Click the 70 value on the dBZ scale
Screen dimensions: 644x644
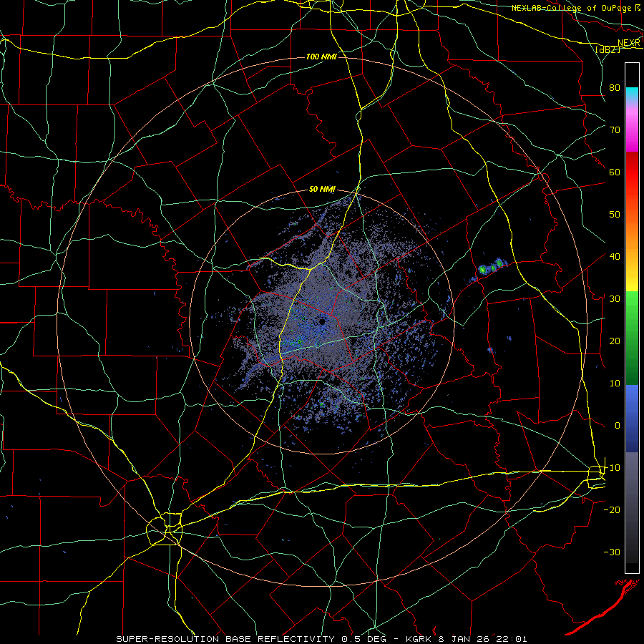(615, 130)
